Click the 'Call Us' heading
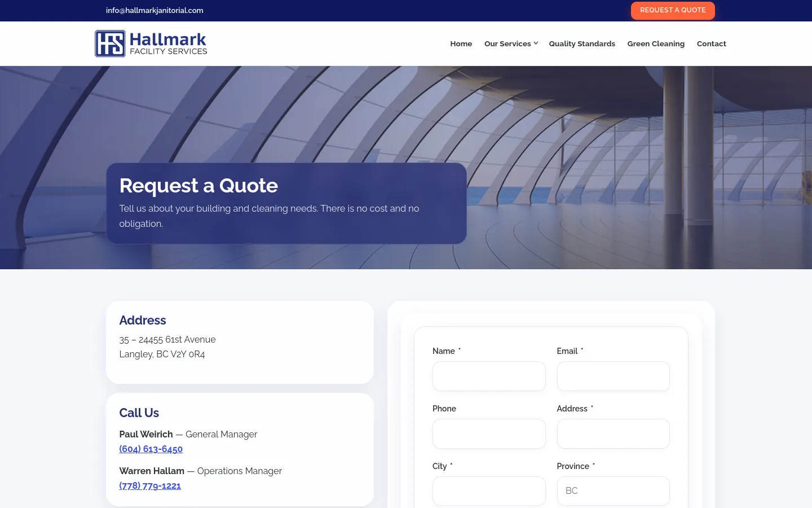Viewport: 812px width, 508px height. pos(139,413)
